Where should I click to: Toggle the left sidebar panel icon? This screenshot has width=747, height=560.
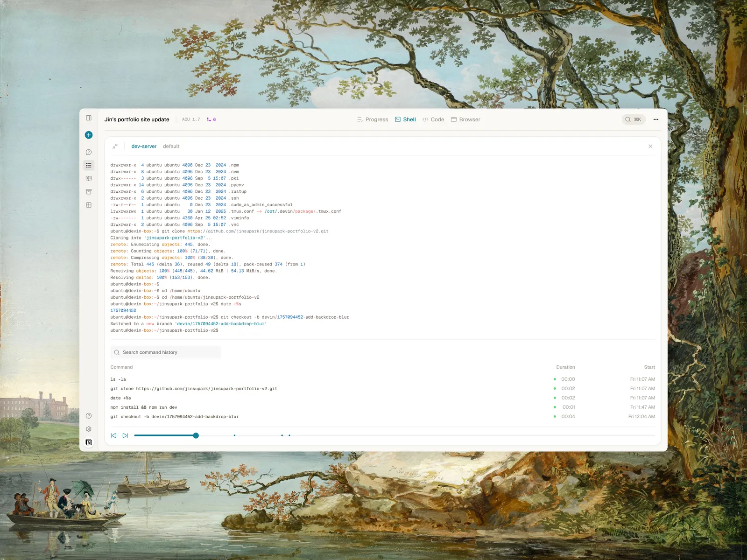(89, 118)
